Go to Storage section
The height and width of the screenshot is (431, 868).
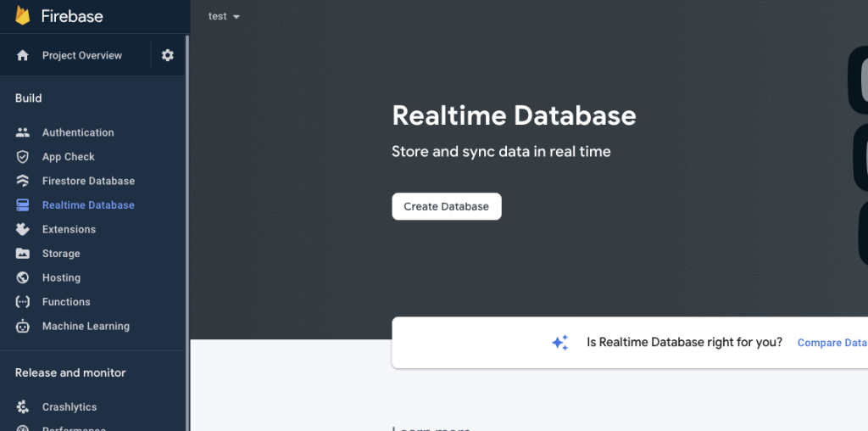point(61,254)
